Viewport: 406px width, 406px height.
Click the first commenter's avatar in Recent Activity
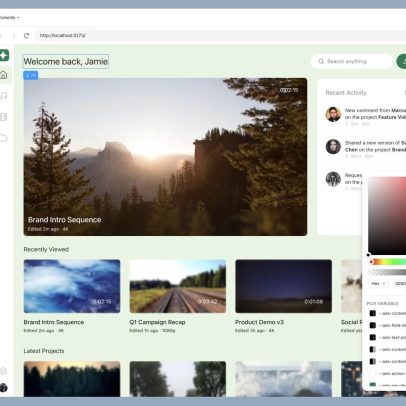click(333, 114)
